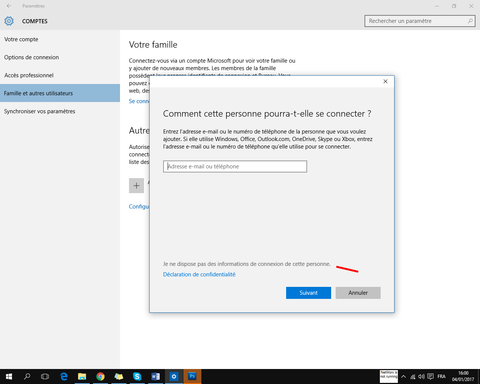Click the 'Se conn...' link behind the dialog
The height and width of the screenshot is (384, 480).
(139, 101)
